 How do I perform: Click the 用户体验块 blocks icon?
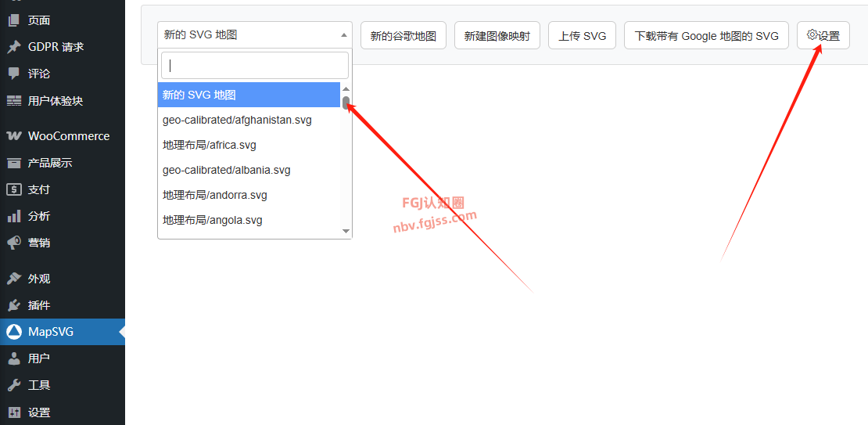click(x=14, y=101)
